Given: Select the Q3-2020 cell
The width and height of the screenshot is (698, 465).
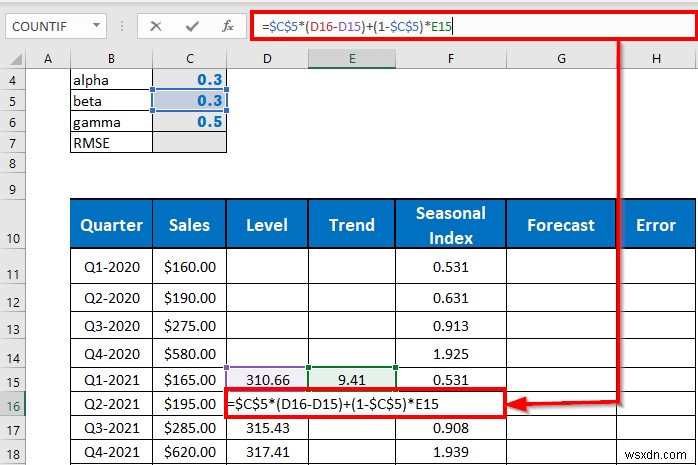Looking at the screenshot, I should click(111, 325).
